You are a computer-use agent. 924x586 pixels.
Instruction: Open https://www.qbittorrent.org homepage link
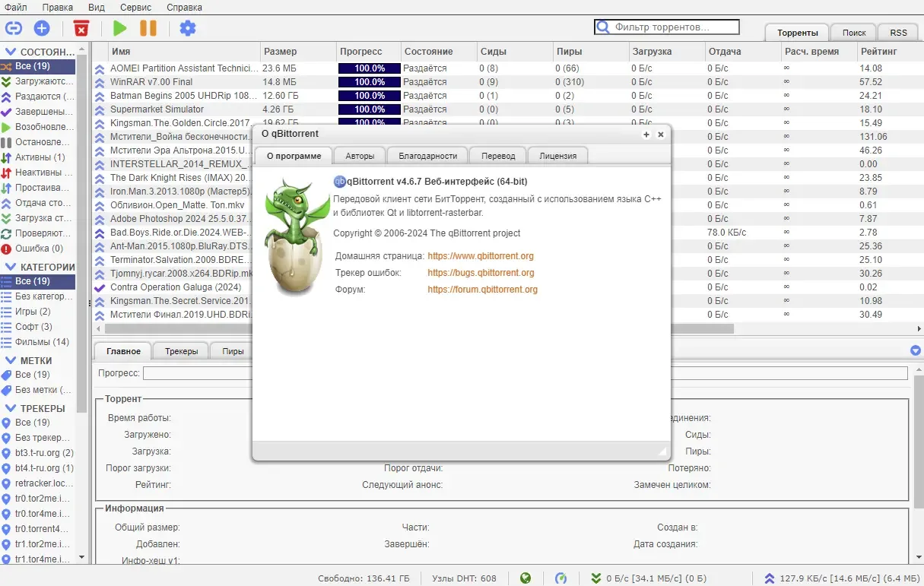pos(481,256)
